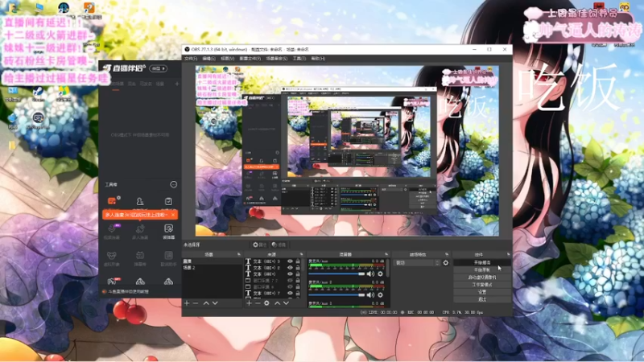Open source properties with the gear icon under the 来源 list
Image resolution: width=644 pixels, height=362 pixels.
266,303
